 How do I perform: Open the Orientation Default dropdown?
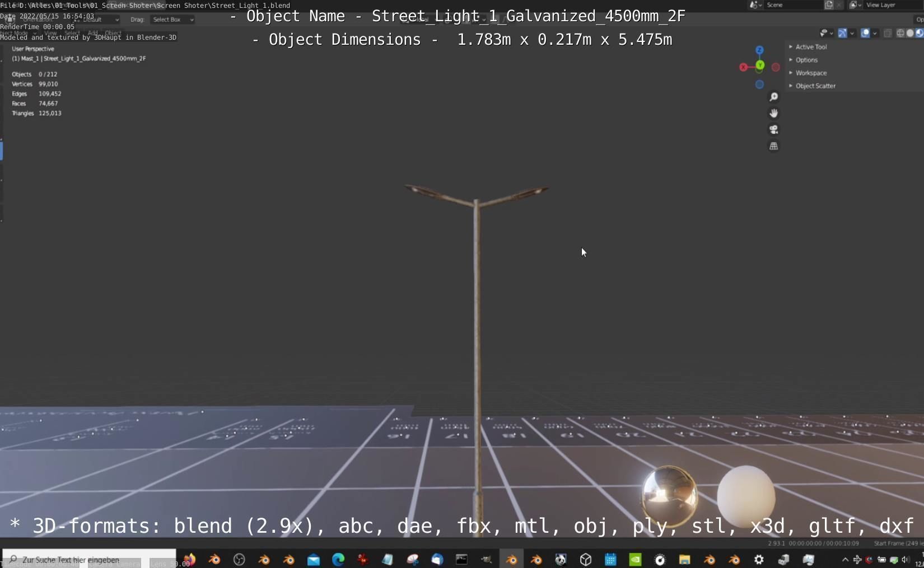96,20
